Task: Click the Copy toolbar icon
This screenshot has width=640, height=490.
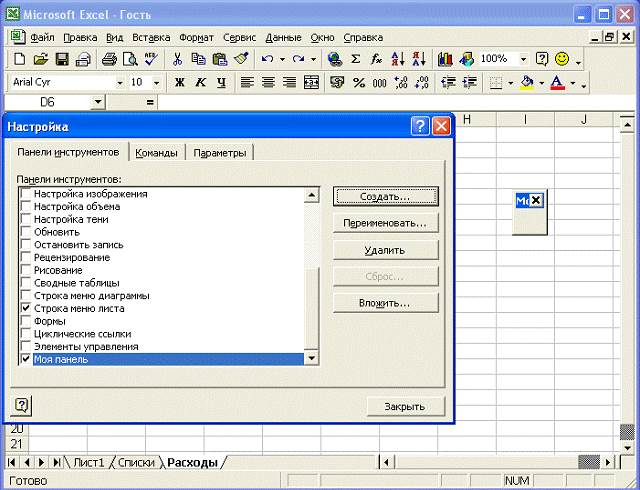Action: click(x=198, y=60)
